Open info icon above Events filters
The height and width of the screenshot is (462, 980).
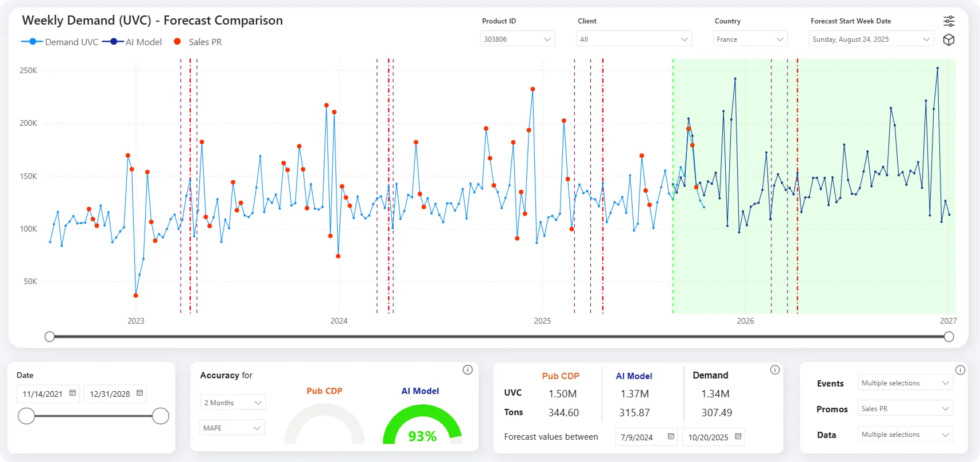click(x=960, y=370)
